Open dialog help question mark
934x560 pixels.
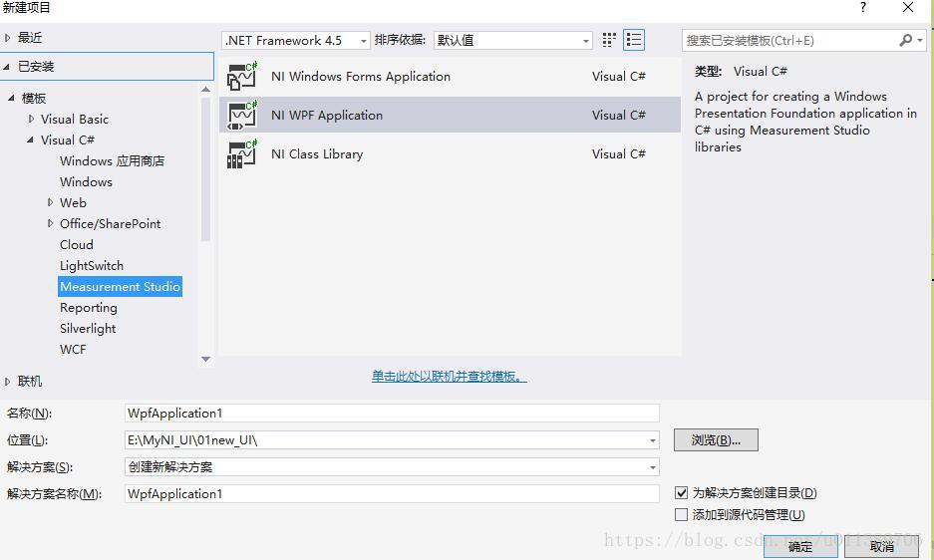[863, 7]
